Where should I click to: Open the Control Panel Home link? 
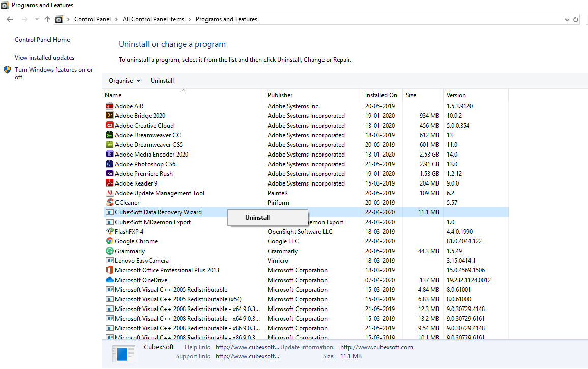point(42,40)
